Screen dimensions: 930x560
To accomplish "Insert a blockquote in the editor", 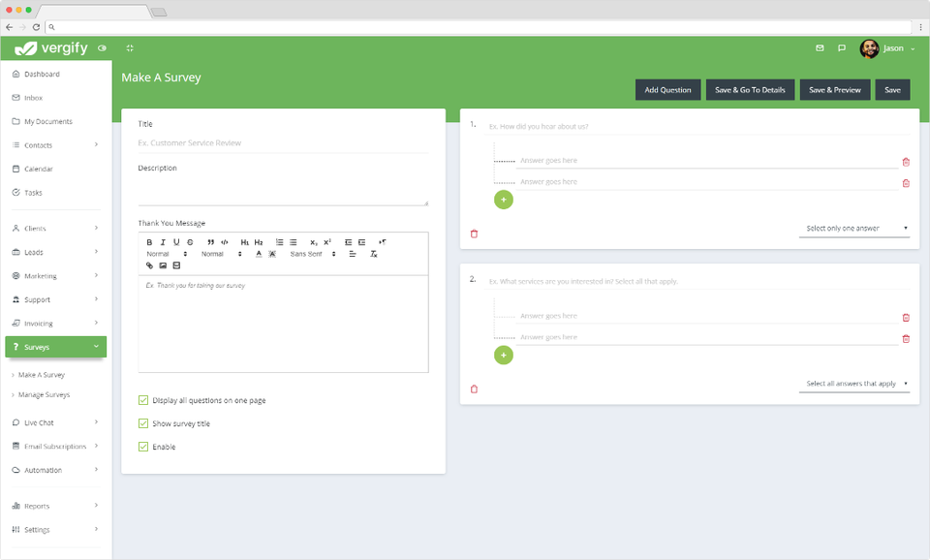I will click(210, 242).
